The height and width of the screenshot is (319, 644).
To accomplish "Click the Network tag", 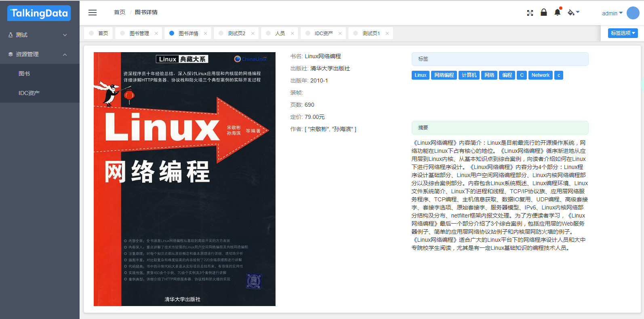I will [x=540, y=75].
